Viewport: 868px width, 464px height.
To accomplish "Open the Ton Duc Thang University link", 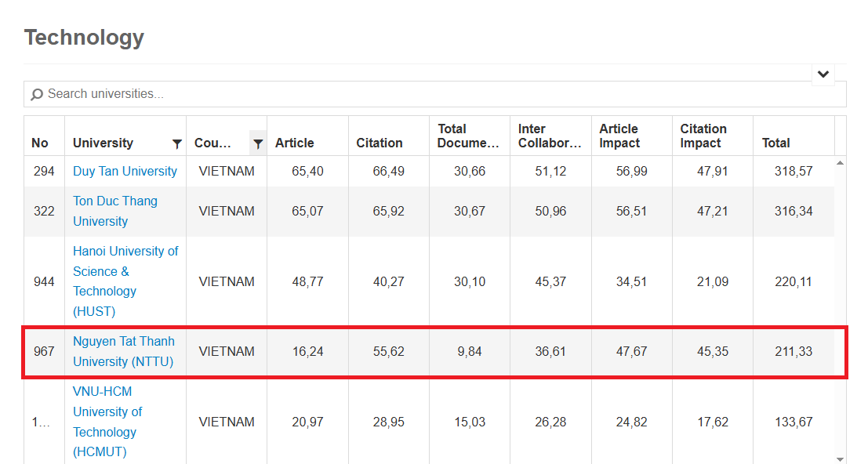I will click(x=115, y=212).
